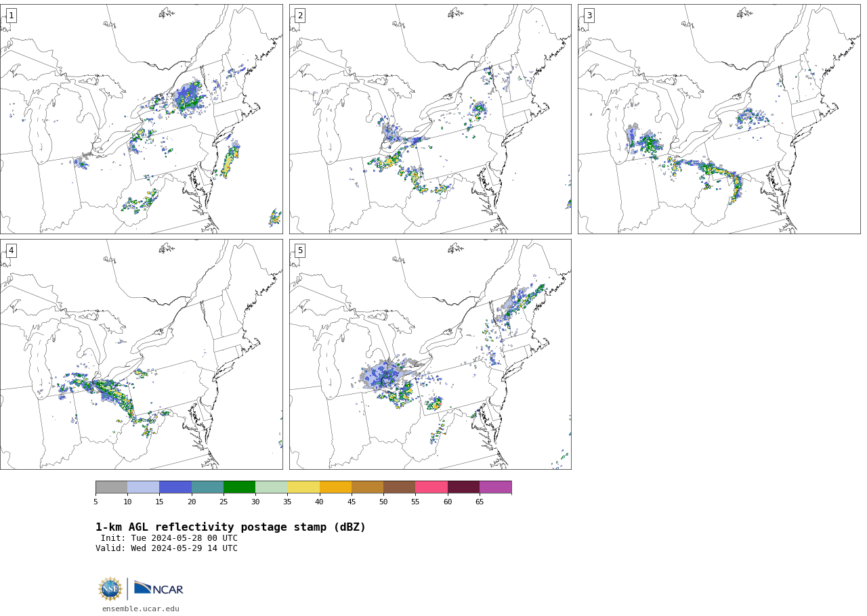The width and height of the screenshot is (867, 616).
Task: Select the blue 15-20 dBZ swatch
Action: click(175, 487)
